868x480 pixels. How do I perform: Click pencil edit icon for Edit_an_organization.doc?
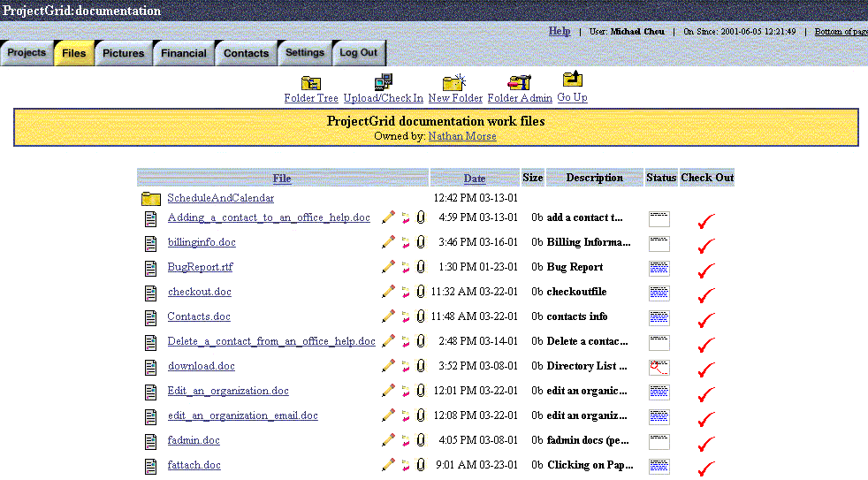pos(389,391)
